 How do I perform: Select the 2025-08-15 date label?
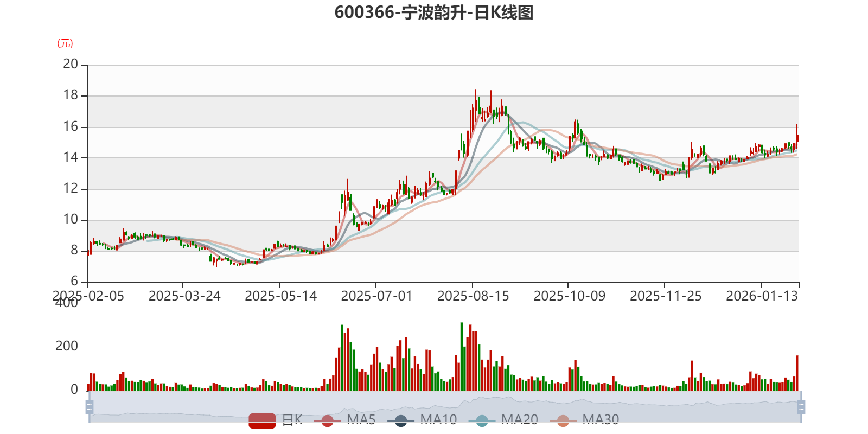[473, 296]
